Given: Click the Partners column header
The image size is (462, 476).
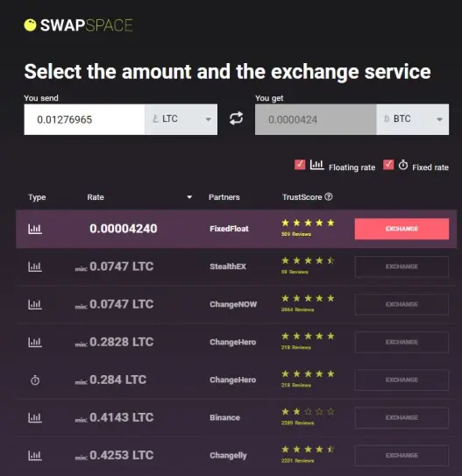Looking at the screenshot, I should tap(224, 197).
